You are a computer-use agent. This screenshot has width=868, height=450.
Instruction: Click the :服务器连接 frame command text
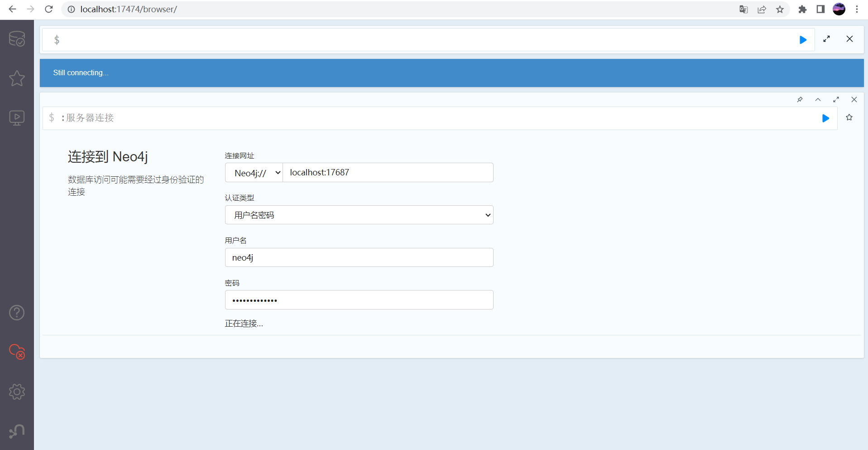pos(87,118)
